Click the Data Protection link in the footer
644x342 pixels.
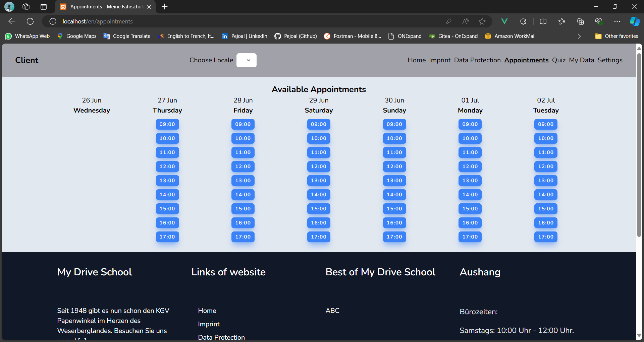(x=221, y=337)
